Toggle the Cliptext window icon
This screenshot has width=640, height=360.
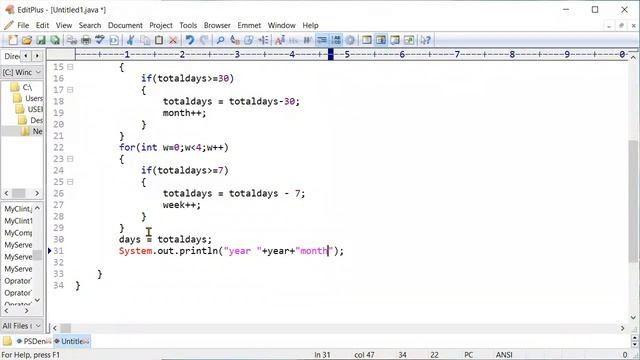coord(381,40)
